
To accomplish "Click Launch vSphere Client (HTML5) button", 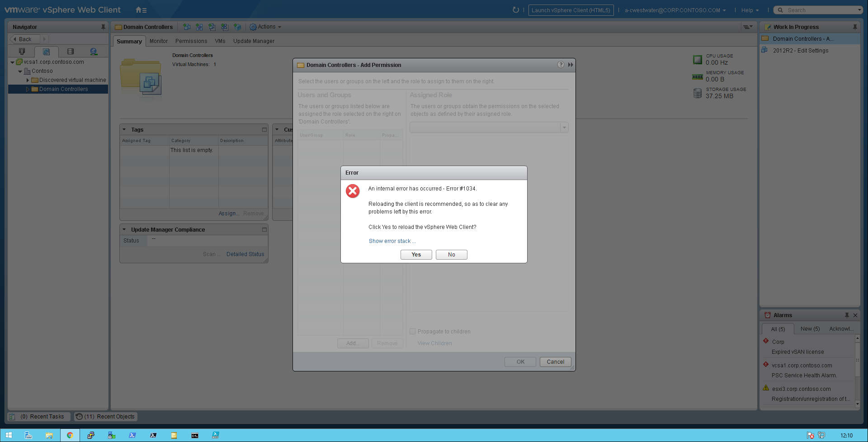I will [571, 10].
